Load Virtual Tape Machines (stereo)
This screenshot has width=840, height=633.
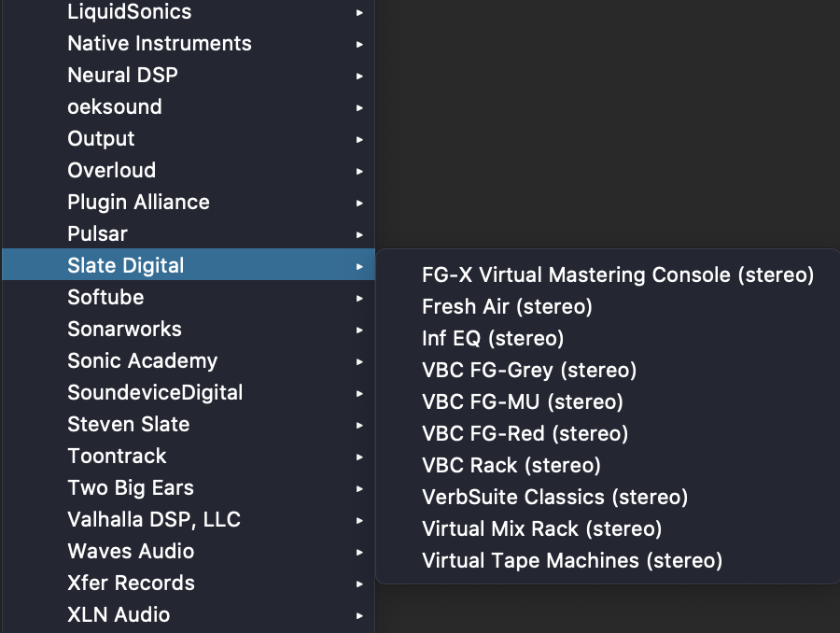608,560
